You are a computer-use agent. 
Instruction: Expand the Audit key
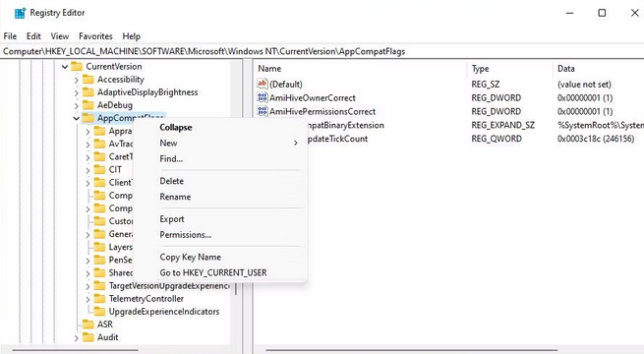click(77, 338)
